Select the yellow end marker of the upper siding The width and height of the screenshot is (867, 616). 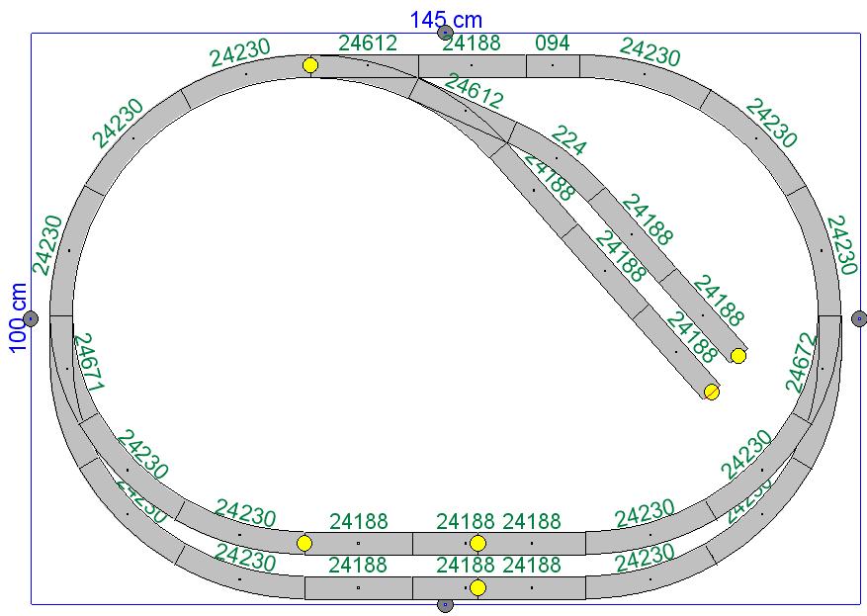pyautogui.click(x=738, y=356)
